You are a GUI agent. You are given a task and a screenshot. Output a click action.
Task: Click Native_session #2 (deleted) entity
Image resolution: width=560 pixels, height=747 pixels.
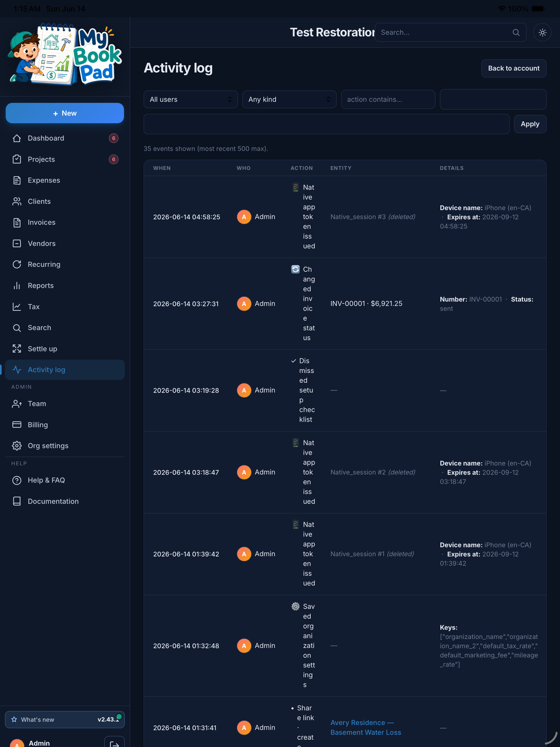coord(373,472)
